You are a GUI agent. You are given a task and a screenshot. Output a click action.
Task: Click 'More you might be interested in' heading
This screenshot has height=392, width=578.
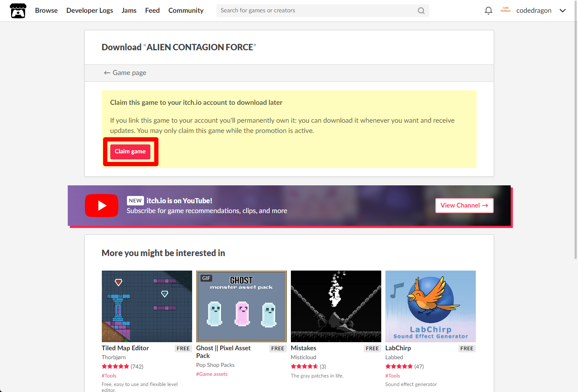pyautogui.click(x=164, y=253)
